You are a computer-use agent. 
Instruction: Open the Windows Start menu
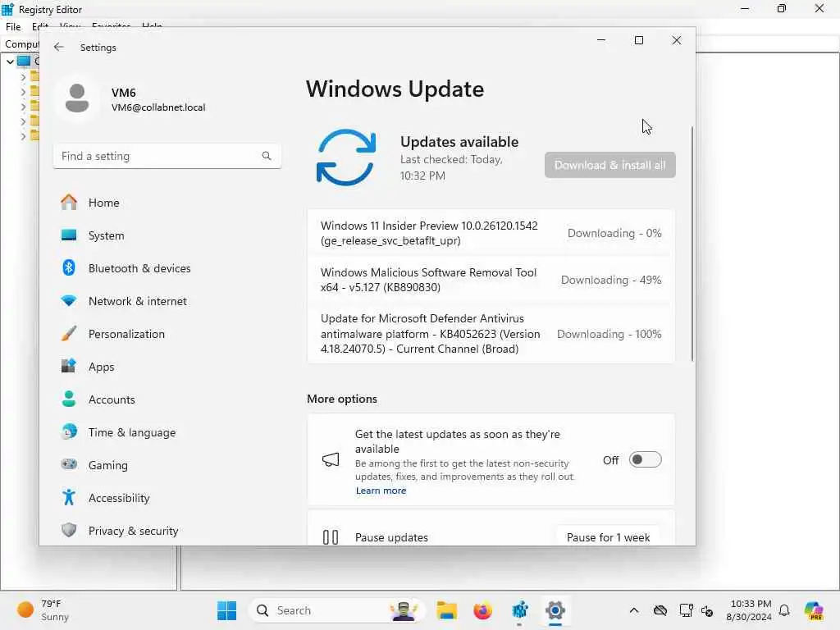pyautogui.click(x=226, y=610)
